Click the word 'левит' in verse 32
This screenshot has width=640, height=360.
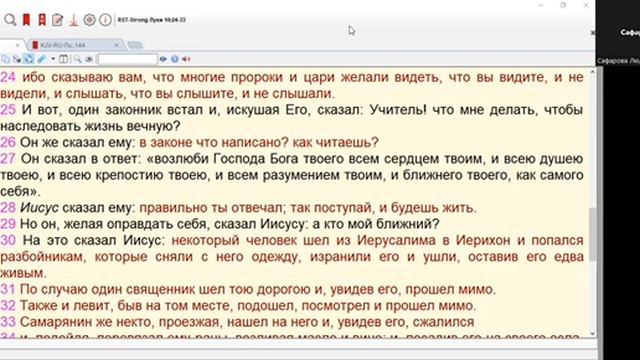pos(93,306)
